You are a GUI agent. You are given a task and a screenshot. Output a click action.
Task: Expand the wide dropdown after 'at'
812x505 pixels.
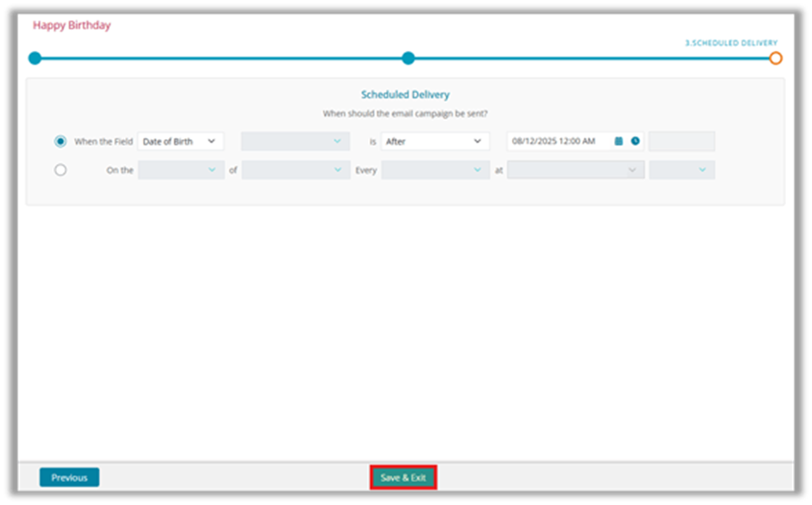(575, 170)
